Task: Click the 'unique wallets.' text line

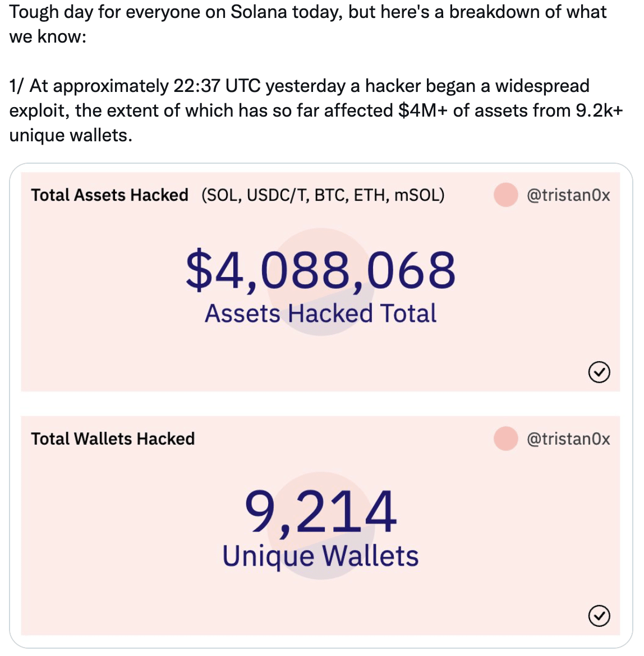Action: [71, 135]
